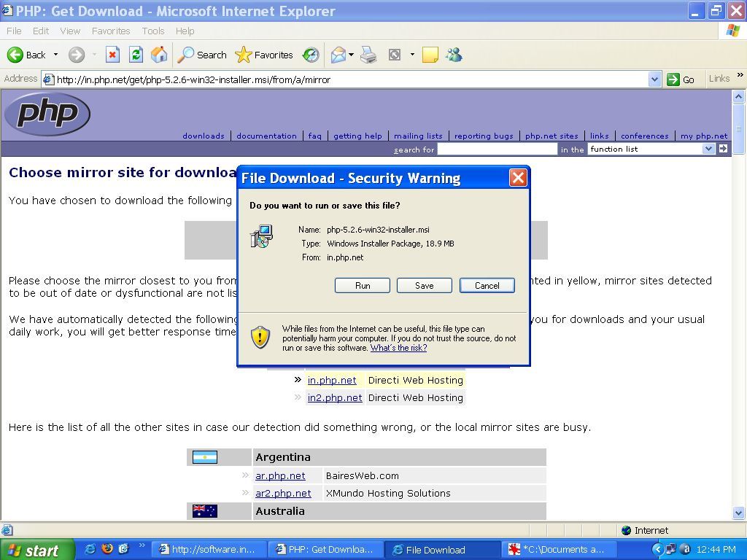Open the browser home page
This screenshot has width=747, height=560.
pos(159,55)
